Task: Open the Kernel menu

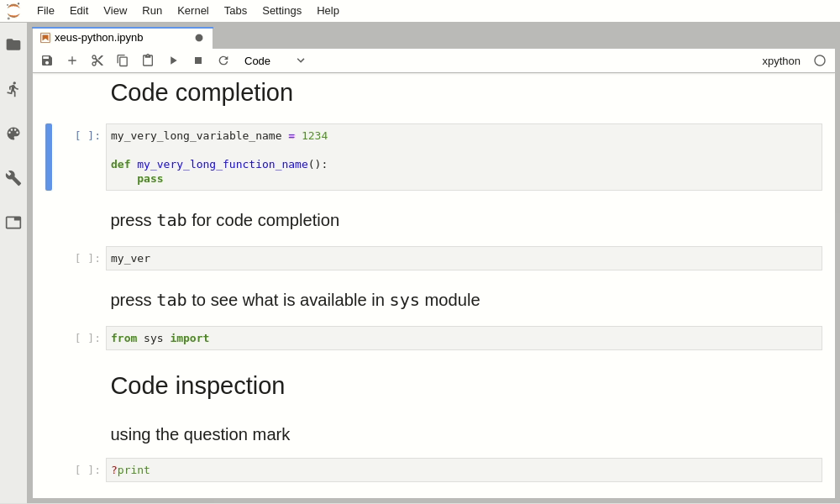Action: [192, 10]
